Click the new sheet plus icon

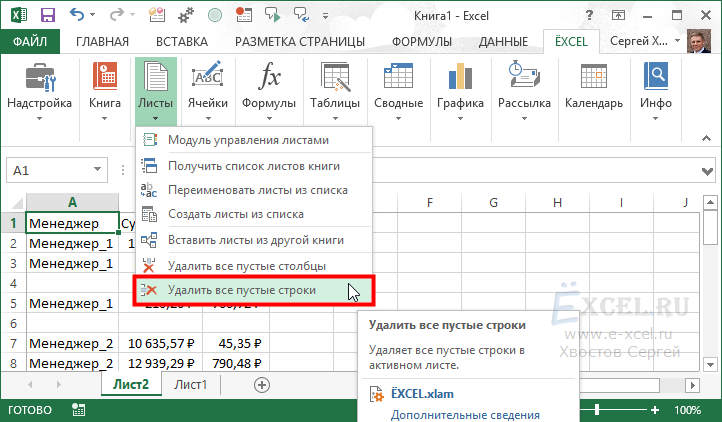[262, 385]
